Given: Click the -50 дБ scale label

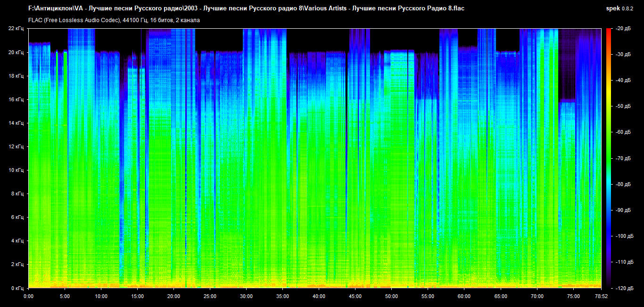Looking at the screenshot, I should 624,106.
